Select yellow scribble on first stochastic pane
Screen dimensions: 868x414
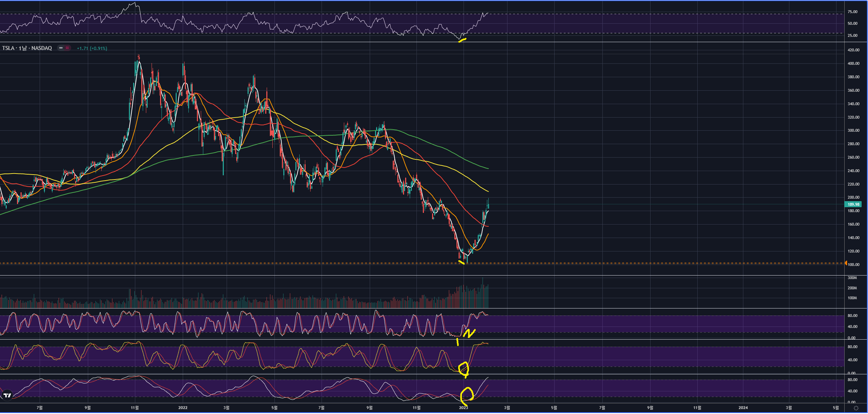pyautogui.click(x=469, y=334)
